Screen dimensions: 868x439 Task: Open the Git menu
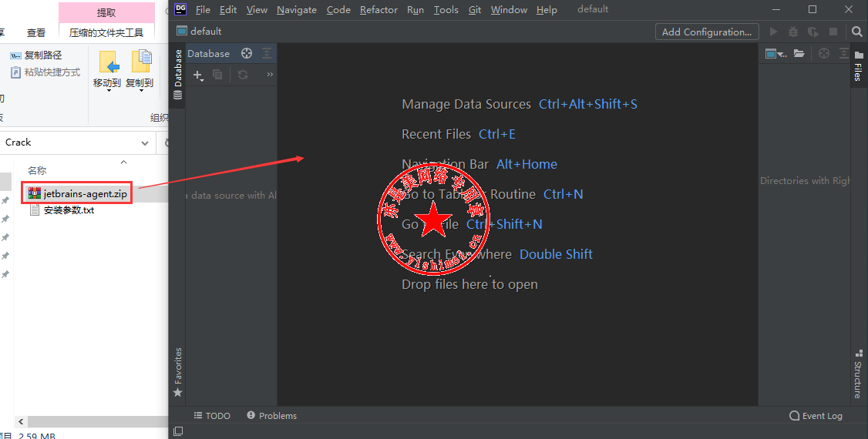point(475,10)
